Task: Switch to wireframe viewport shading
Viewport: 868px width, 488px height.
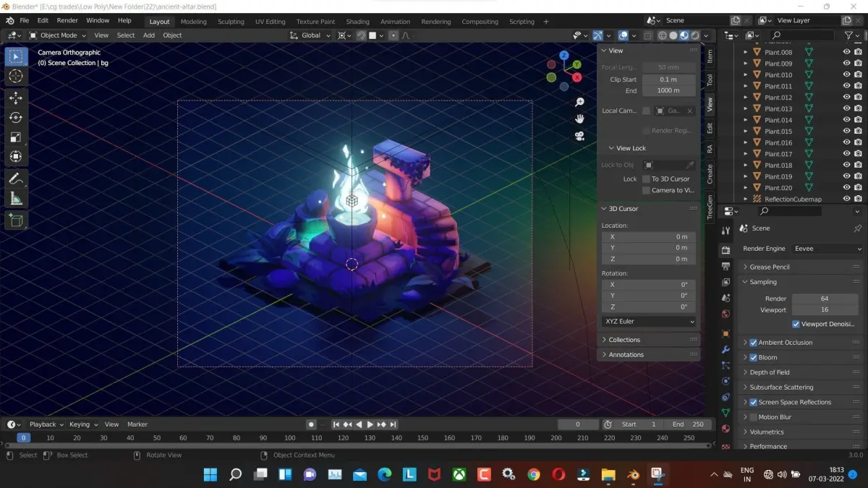Action: pos(663,35)
